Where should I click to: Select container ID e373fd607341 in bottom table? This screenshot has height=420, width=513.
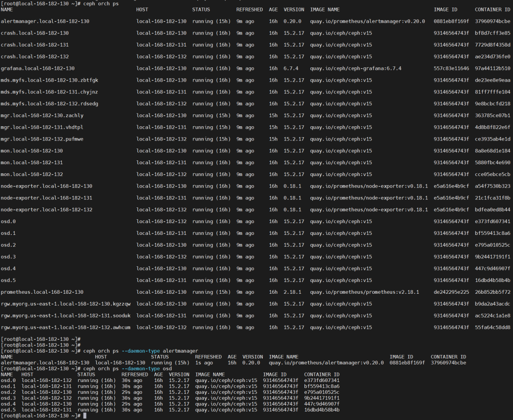pos(322,380)
